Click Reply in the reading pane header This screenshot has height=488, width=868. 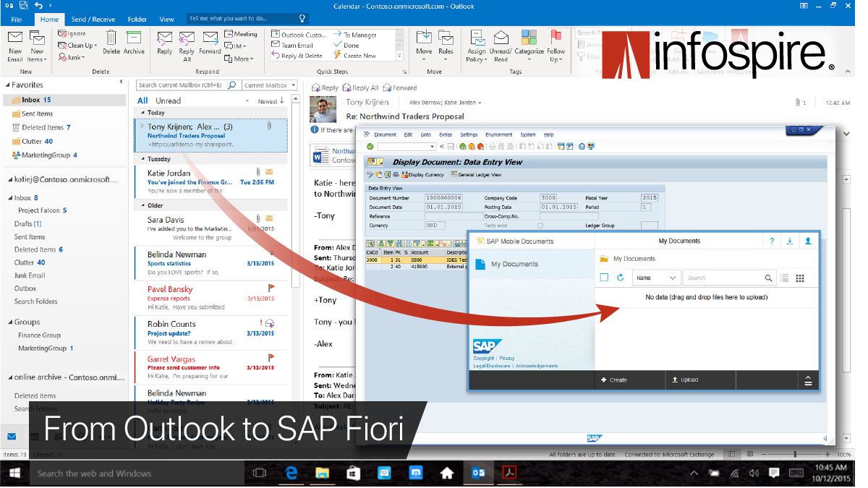tap(325, 87)
